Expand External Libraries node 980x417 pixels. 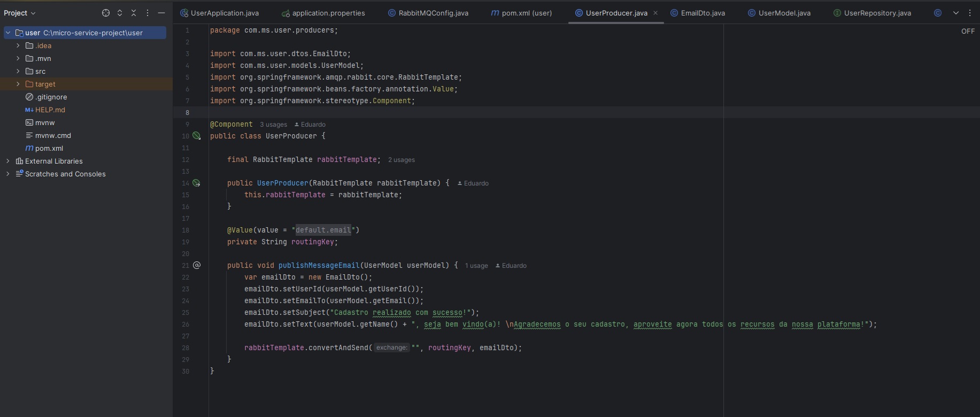point(8,161)
